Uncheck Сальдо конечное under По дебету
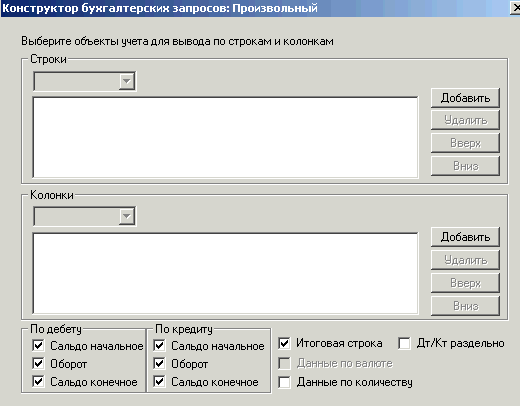This screenshot has height=406, width=520. tap(38, 381)
